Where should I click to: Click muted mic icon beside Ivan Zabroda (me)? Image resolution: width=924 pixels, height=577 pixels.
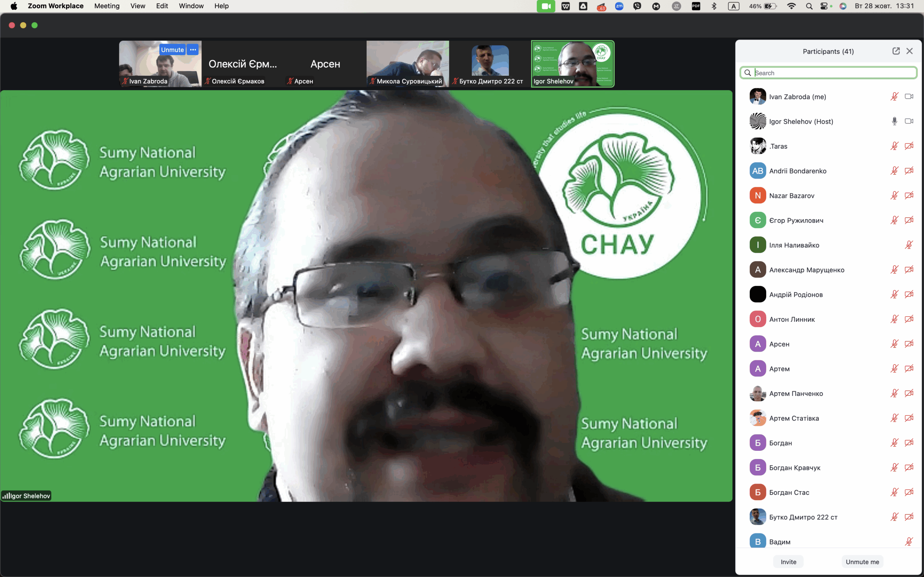tap(894, 97)
